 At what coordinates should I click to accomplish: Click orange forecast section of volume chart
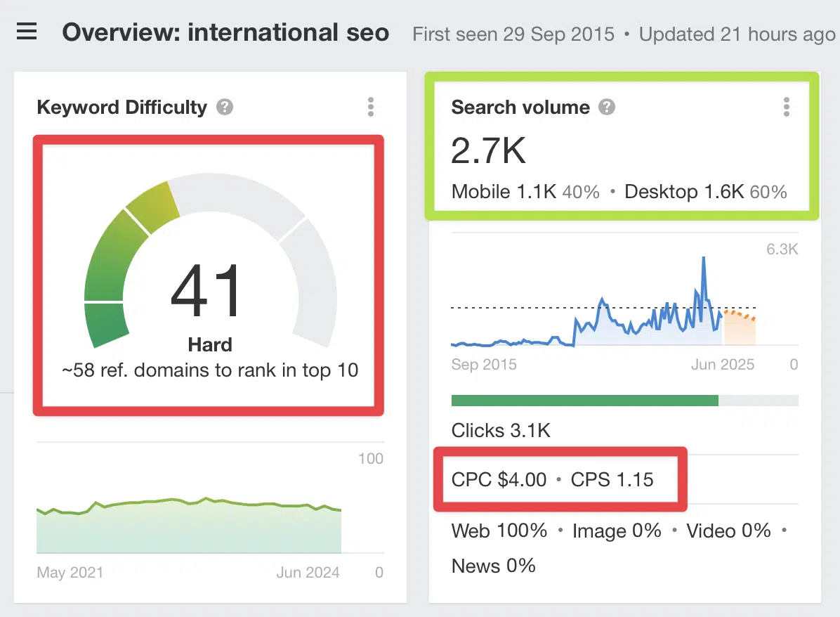click(740, 327)
